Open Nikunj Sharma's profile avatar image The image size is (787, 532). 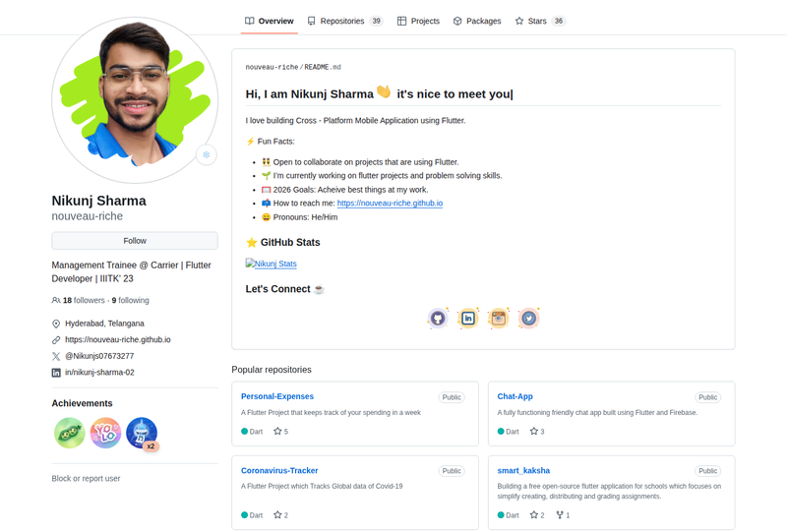coord(135,100)
